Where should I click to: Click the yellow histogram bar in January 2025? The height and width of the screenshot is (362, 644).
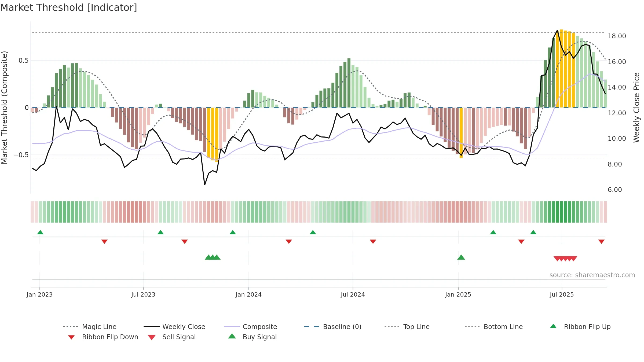[x=461, y=133]
